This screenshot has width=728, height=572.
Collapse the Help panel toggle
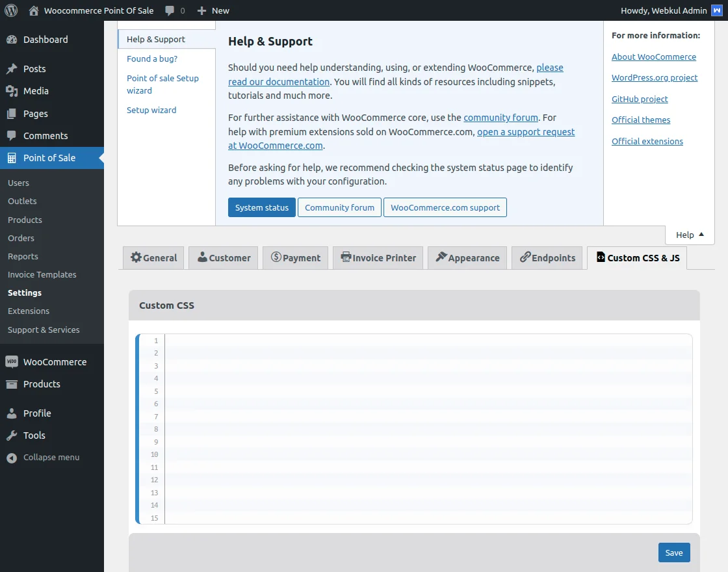[x=690, y=235]
